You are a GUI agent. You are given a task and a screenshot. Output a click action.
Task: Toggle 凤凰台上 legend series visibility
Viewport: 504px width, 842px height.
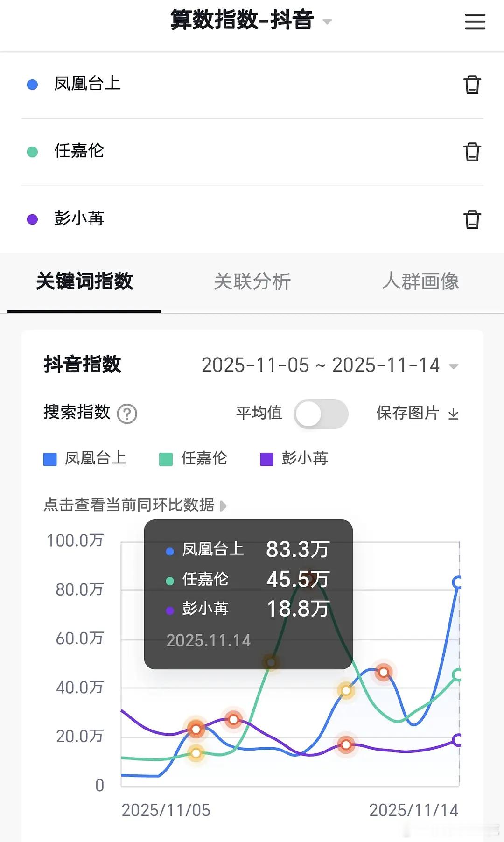(x=85, y=458)
